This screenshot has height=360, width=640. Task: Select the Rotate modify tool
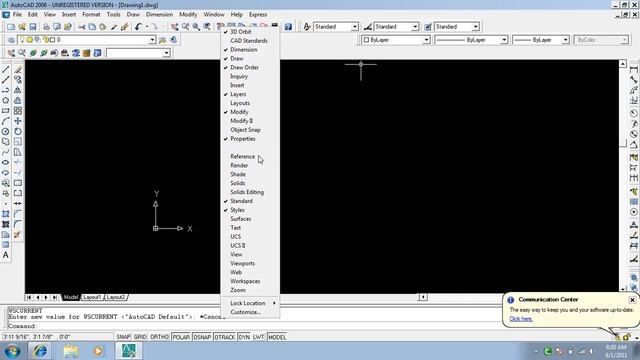(18, 131)
